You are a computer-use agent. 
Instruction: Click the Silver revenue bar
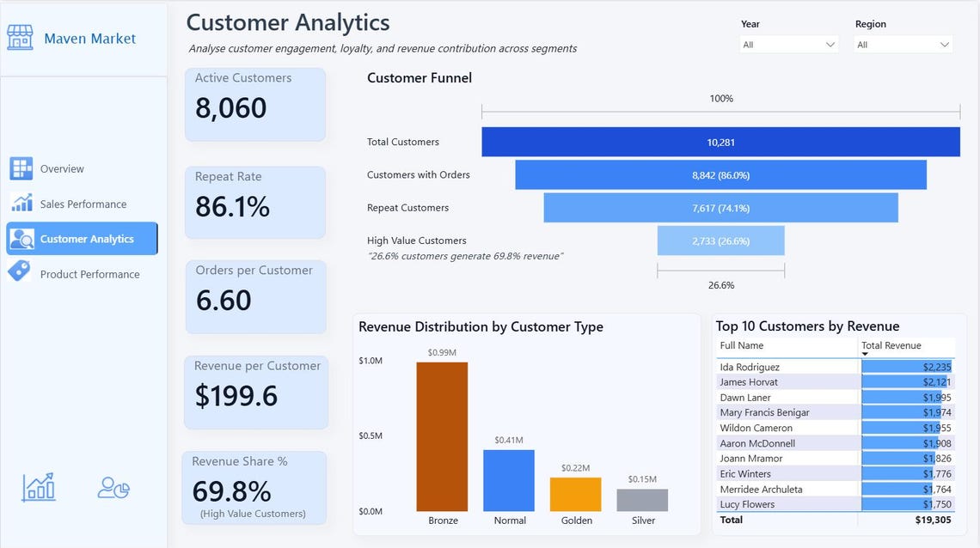[x=642, y=500]
